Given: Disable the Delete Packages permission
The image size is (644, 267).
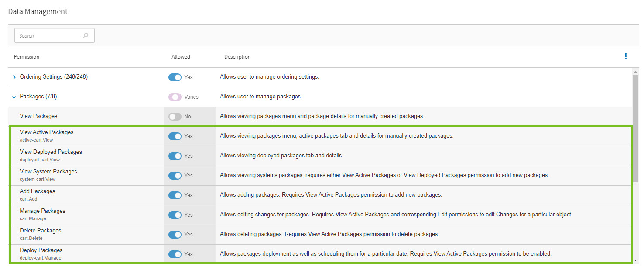Looking at the screenshot, I should pos(175,234).
